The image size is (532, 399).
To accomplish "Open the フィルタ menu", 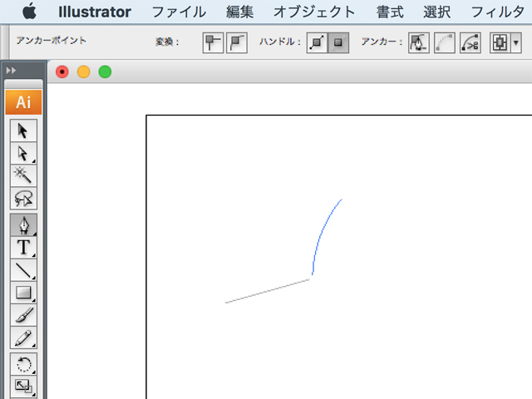I will coord(498,12).
